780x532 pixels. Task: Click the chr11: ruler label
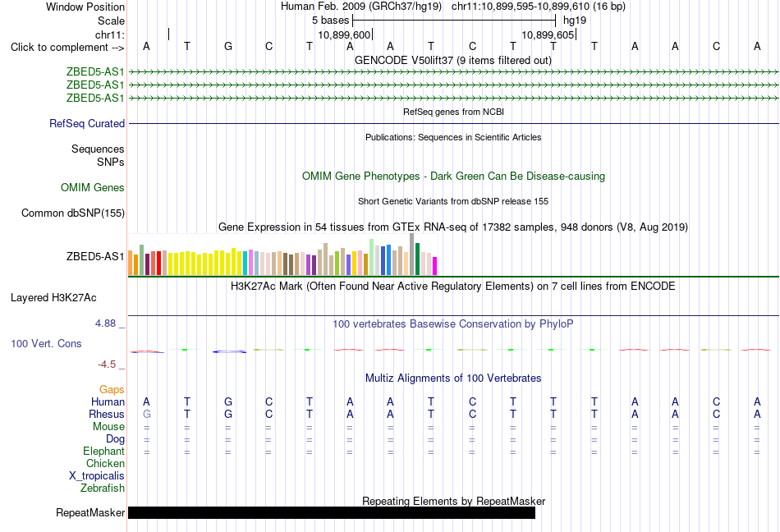pos(109,34)
